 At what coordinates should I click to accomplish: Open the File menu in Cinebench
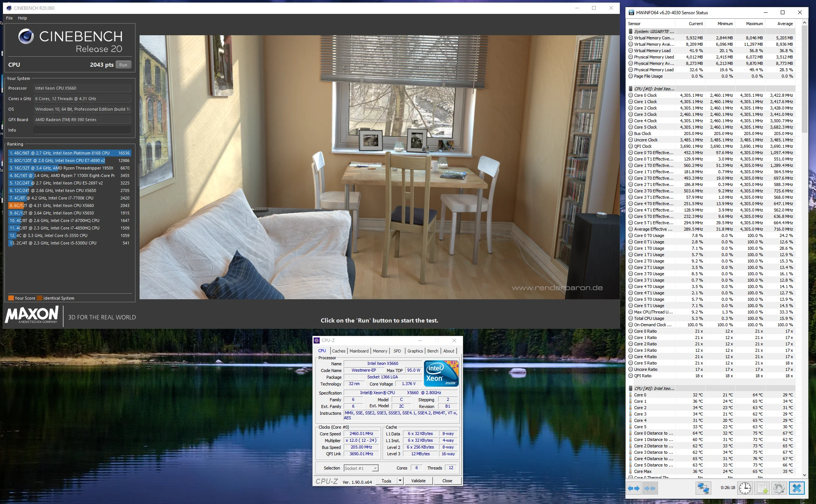click(9, 18)
